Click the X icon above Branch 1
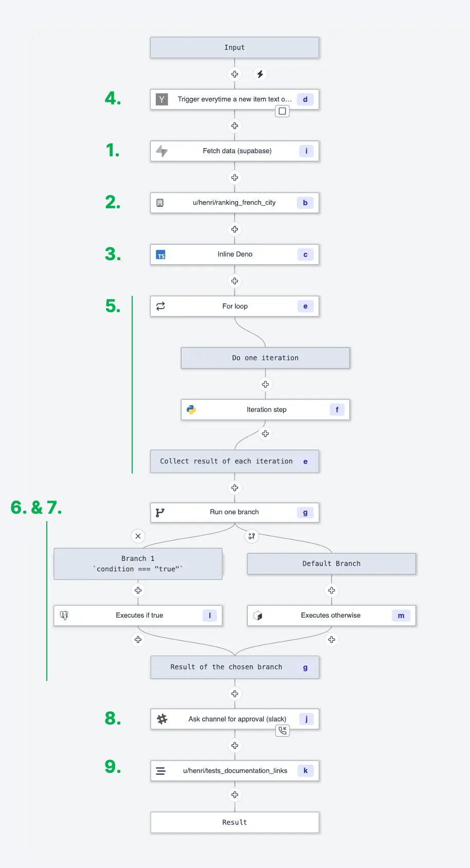The width and height of the screenshot is (470, 868). pos(138,536)
